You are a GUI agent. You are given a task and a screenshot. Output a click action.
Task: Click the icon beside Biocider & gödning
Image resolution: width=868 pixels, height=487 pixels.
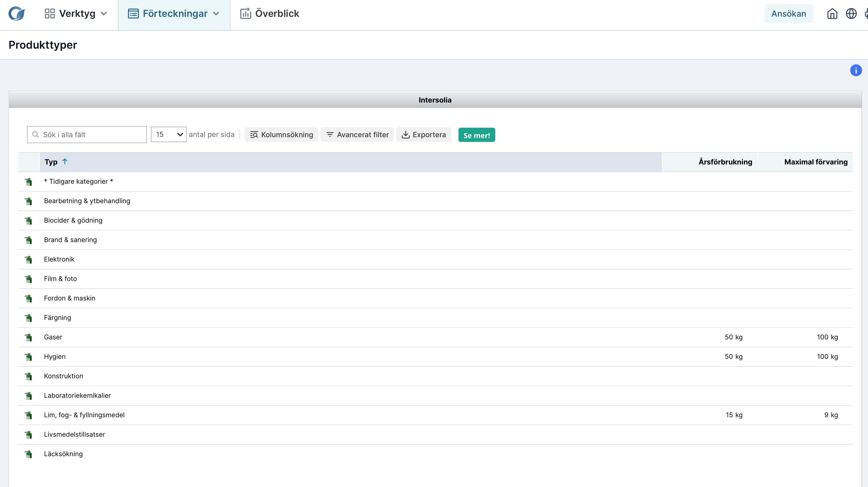pos(29,221)
